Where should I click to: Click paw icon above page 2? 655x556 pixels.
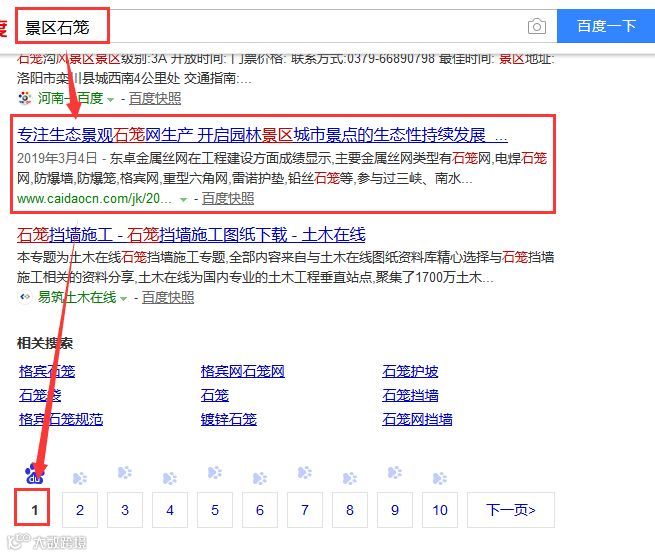point(80,478)
